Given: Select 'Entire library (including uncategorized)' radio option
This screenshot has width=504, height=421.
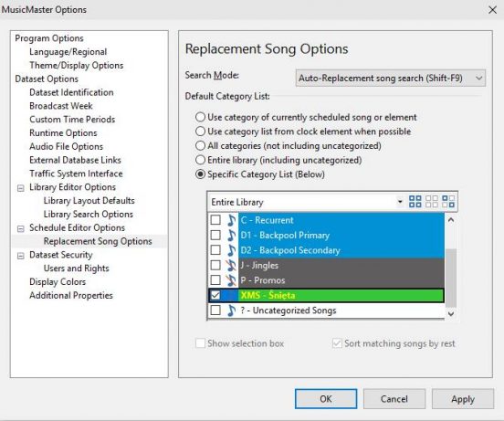Looking at the screenshot, I should [278, 160].
